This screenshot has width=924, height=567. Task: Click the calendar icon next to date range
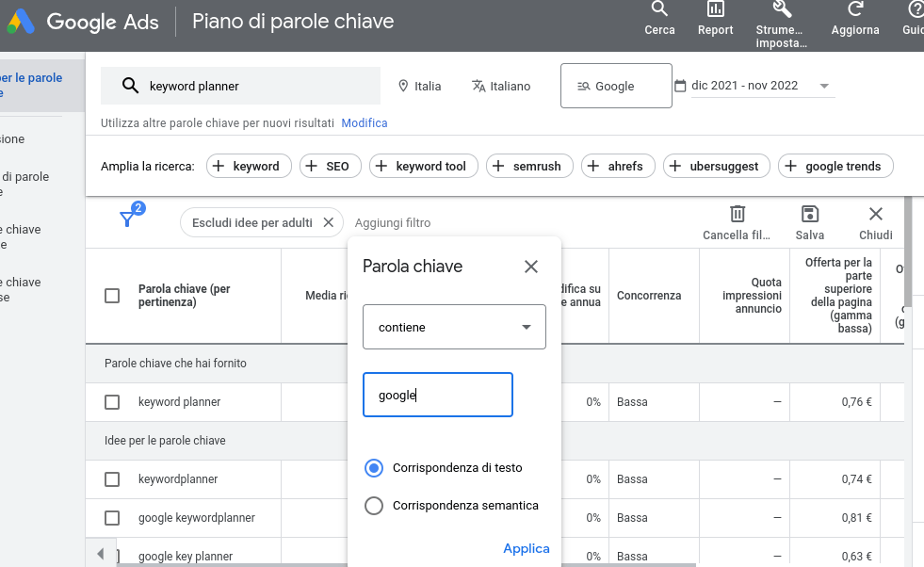[x=680, y=86]
